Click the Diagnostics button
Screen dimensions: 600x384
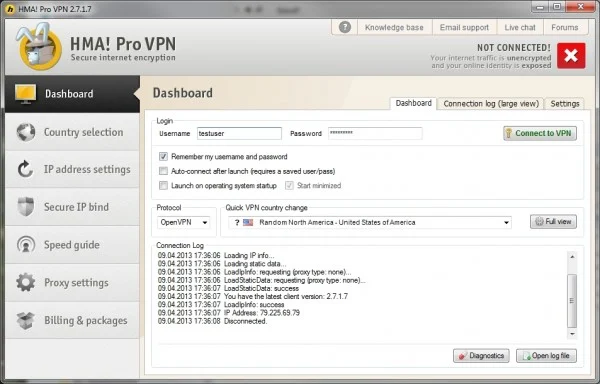(481, 356)
